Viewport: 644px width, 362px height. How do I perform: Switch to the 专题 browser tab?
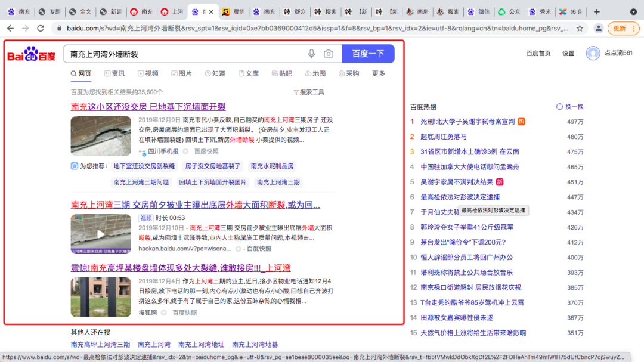(49, 12)
